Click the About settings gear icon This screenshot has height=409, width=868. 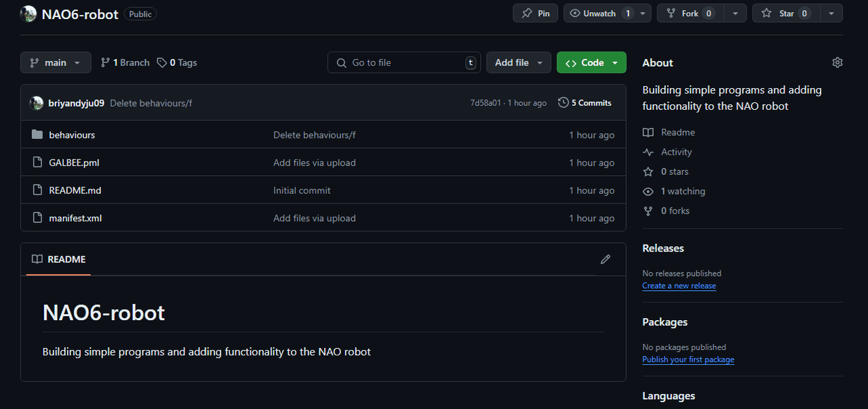pyautogui.click(x=837, y=62)
